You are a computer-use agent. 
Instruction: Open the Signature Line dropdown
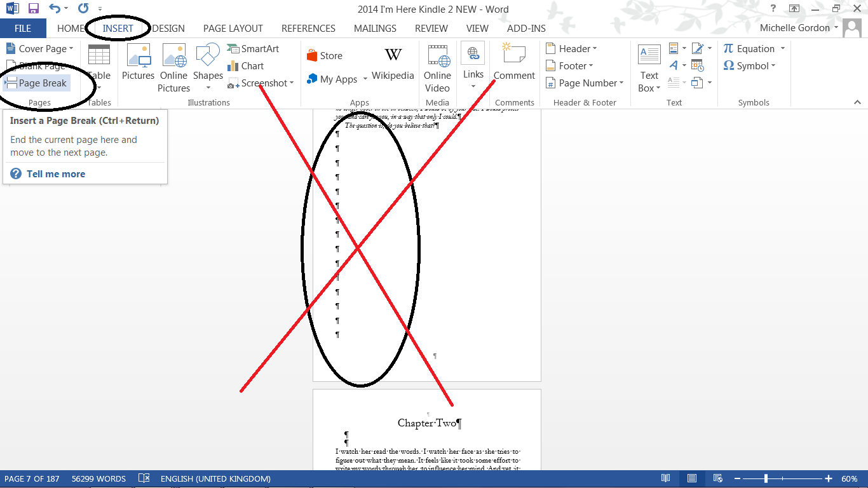pos(701,48)
